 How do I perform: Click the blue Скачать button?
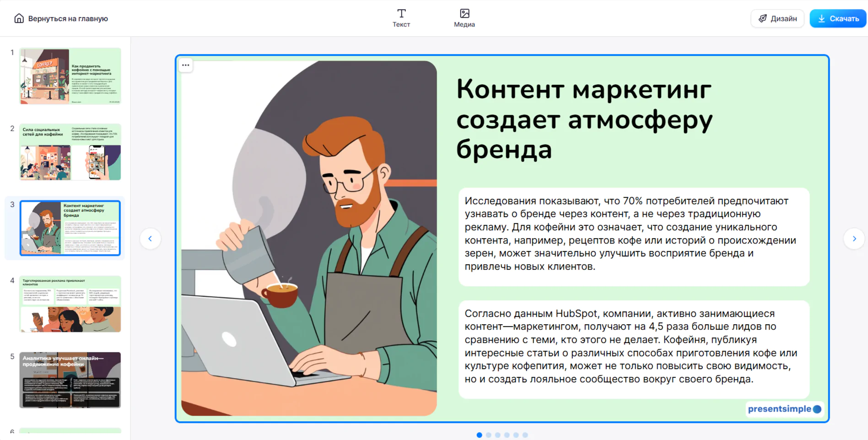(x=838, y=18)
